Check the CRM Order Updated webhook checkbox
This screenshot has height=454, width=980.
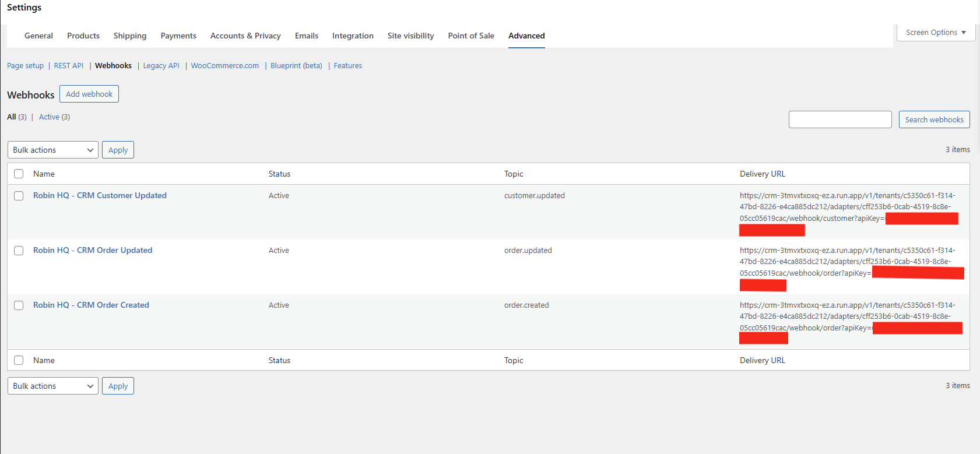(19, 251)
